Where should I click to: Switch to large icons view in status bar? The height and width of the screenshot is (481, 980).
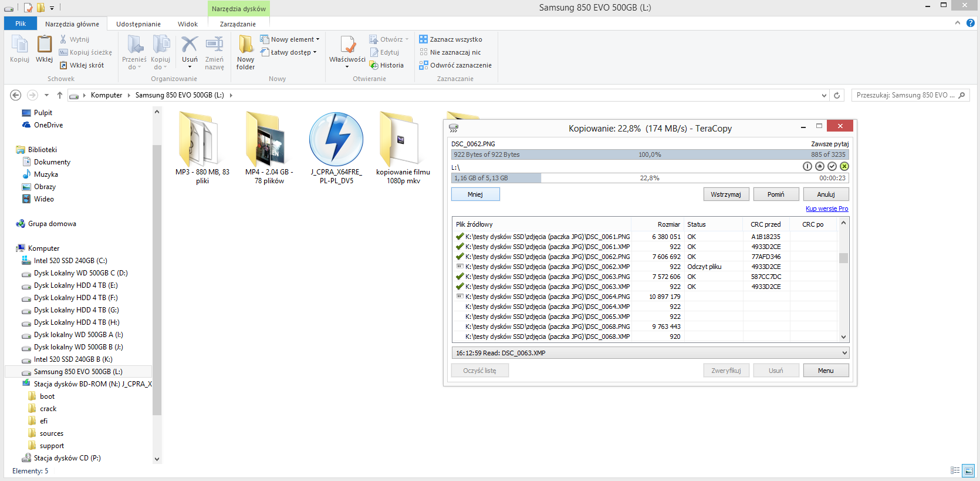pos(968,470)
